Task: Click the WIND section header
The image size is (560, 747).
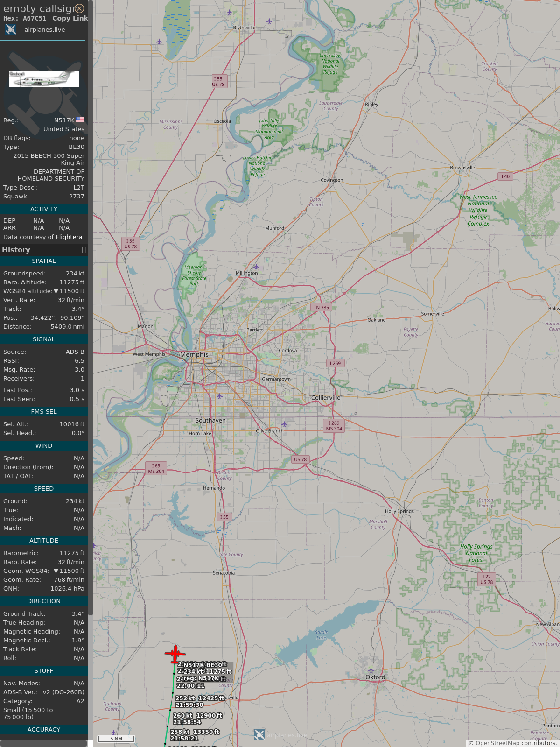Action: (44, 446)
